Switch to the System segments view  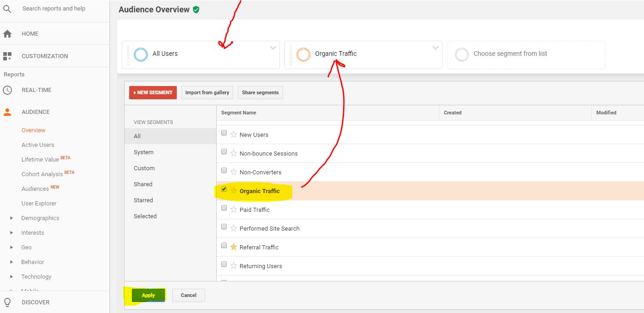click(143, 152)
